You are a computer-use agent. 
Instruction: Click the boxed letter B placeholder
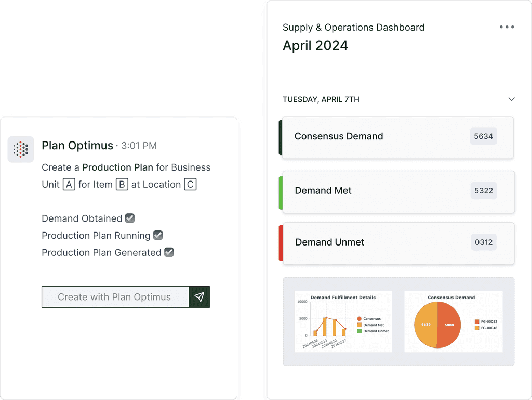click(x=122, y=185)
